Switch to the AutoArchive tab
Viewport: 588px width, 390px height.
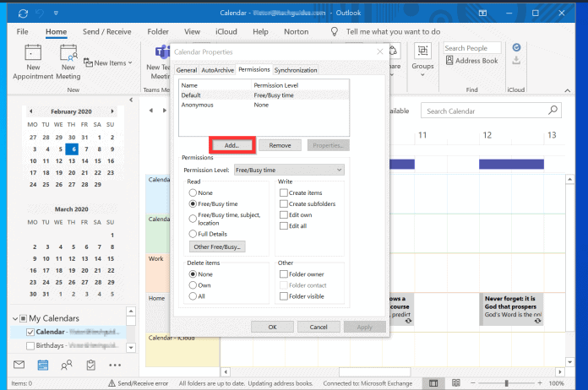point(217,70)
